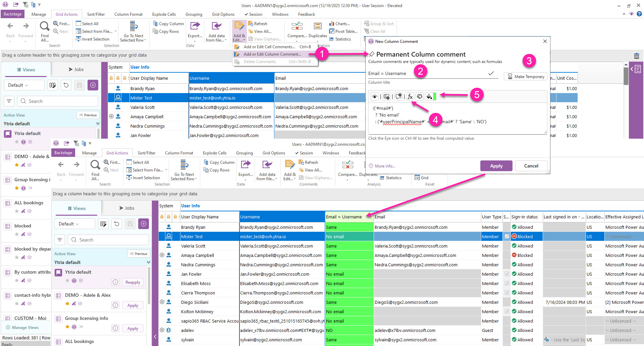Viewport: 644px width, 346px height.
Task: Click the insert column field icon
Action: click(386, 96)
